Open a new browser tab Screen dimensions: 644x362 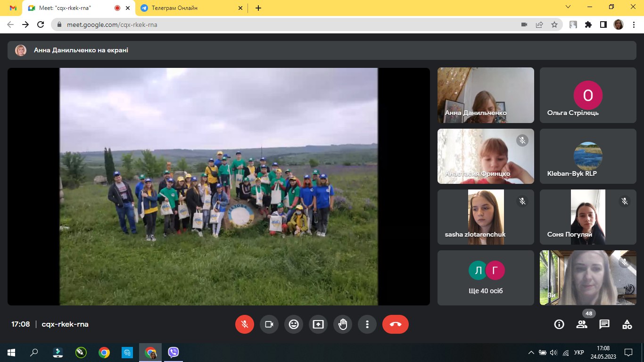(x=258, y=8)
